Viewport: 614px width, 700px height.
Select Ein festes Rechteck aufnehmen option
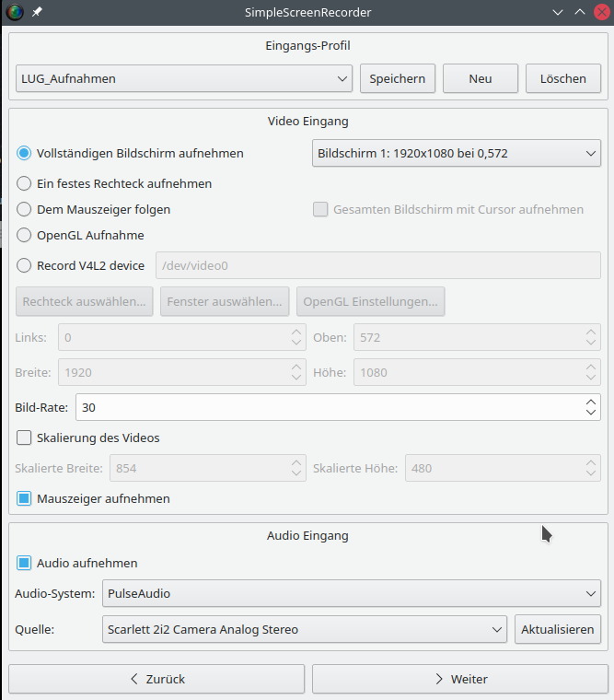25,183
